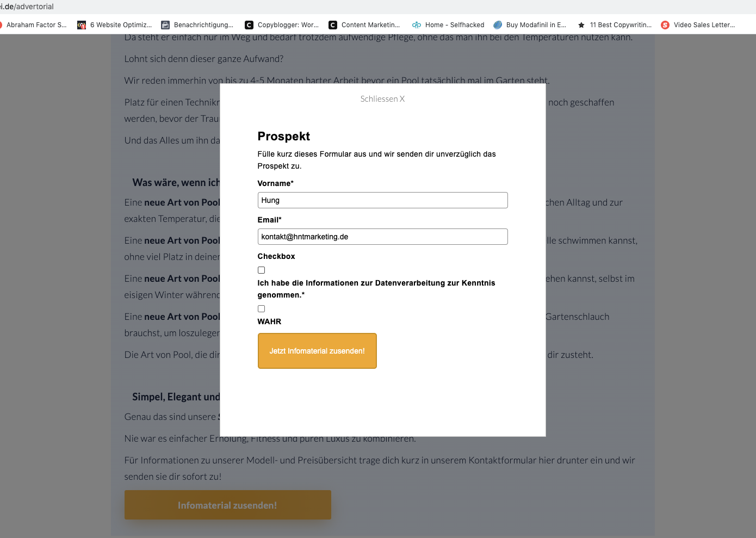Open the Abraham Factor bookmark icon

pyautogui.click(x=1, y=25)
